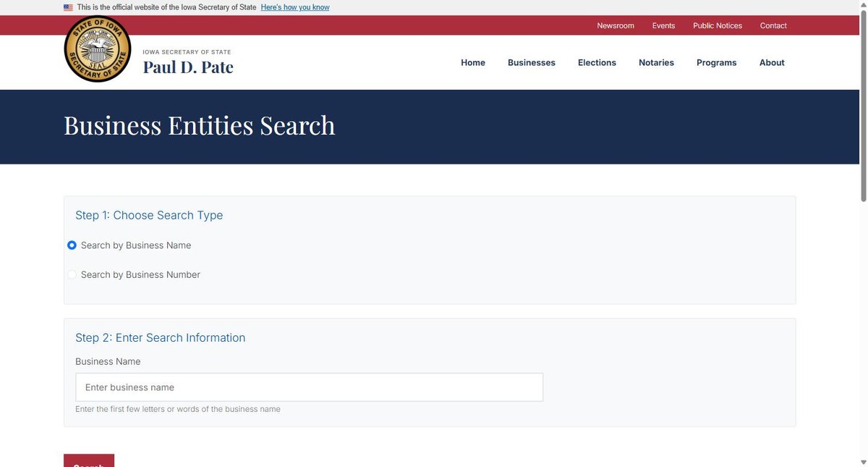Click the Business Entities Search page title
Screen dimensions: 868x467
(x=200, y=125)
